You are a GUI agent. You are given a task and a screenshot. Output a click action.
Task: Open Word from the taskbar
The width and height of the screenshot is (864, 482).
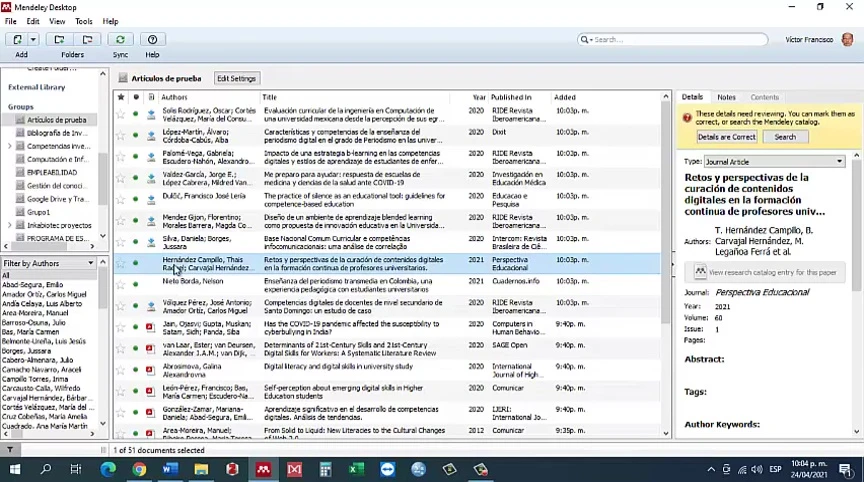[x=170, y=469]
